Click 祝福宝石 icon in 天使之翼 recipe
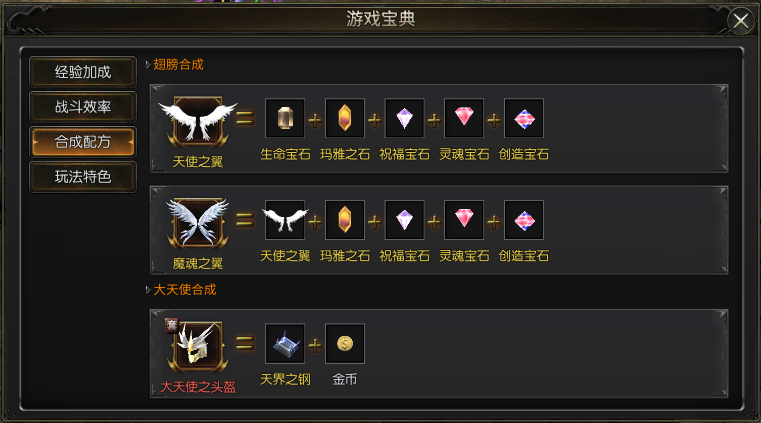Screen dimensions: 761x423 click(404, 118)
